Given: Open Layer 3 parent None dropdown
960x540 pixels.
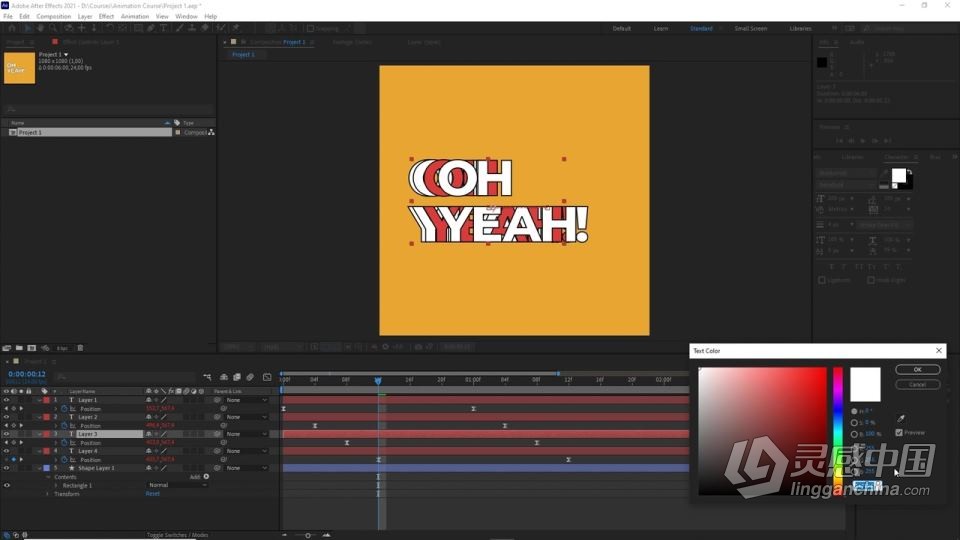Looking at the screenshot, I should tap(246, 434).
